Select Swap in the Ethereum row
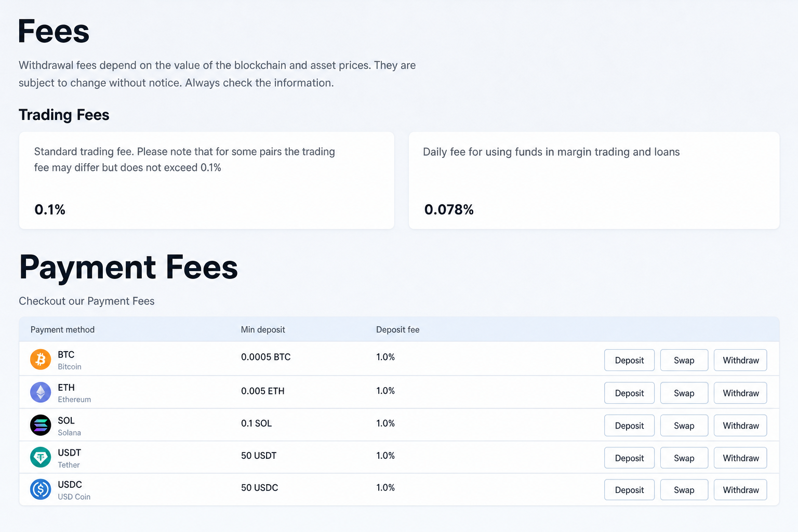The image size is (798, 532). coord(684,393)
